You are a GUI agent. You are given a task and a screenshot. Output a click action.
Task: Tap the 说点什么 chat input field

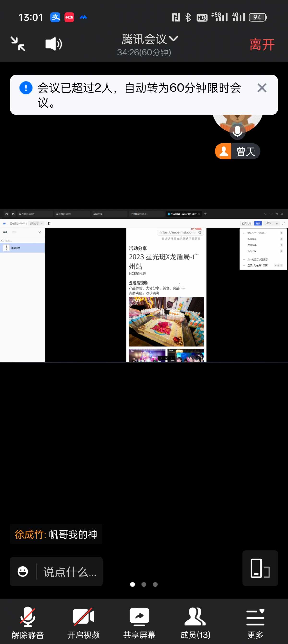pyautogui.click(x=70, y=571)
